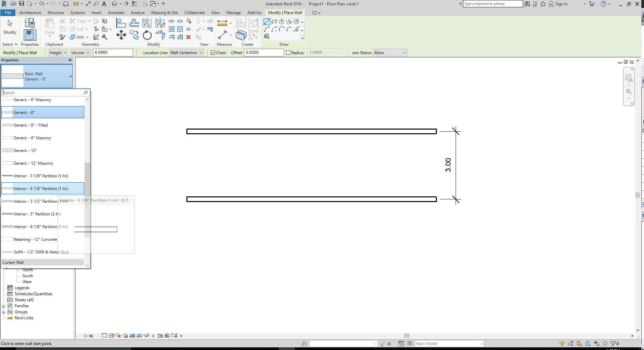
Task: Switch to the Annotate ribbon tab
Action: (116, 13)
